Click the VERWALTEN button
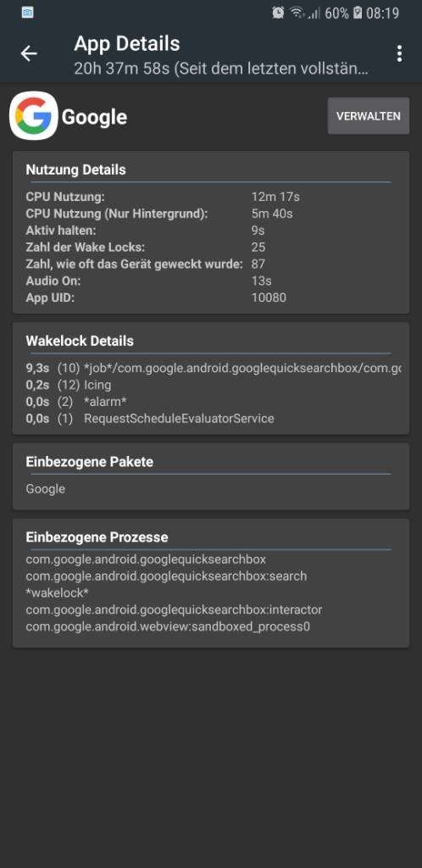422x868 pixels. point(369,116)
